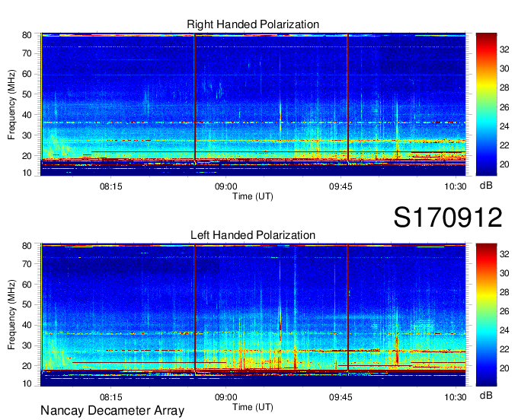Click the 20 MHz tick on Left Handed plot
Viewport: 518px width, 420px height.
click(27, 366)
